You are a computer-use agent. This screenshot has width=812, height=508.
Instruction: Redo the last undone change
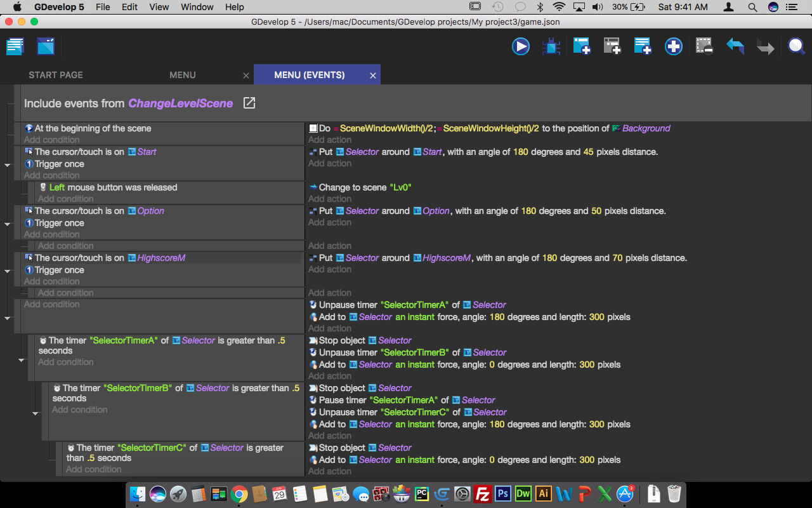click(765, 46)
